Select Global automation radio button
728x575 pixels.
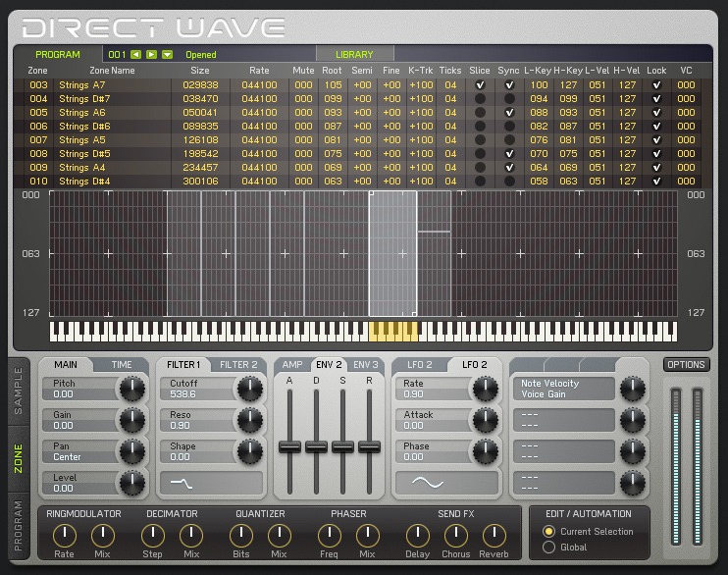point(548,548)
